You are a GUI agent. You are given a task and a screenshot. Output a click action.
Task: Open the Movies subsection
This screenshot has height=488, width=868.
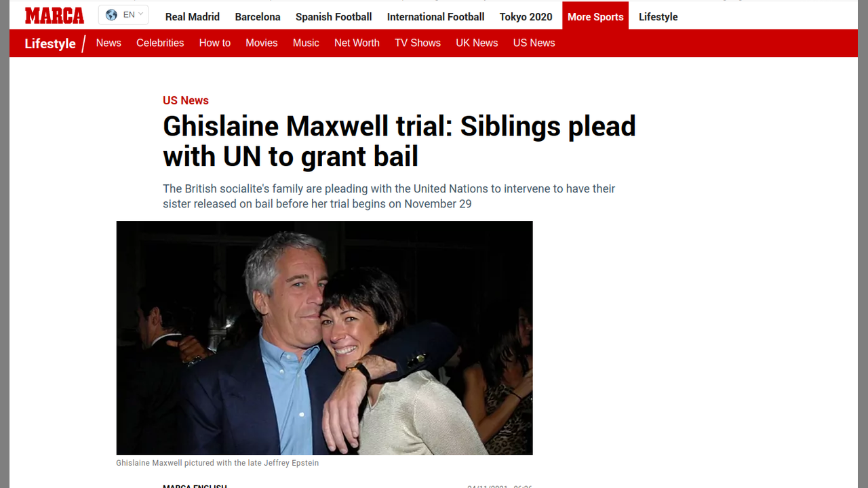click(262, 43)
